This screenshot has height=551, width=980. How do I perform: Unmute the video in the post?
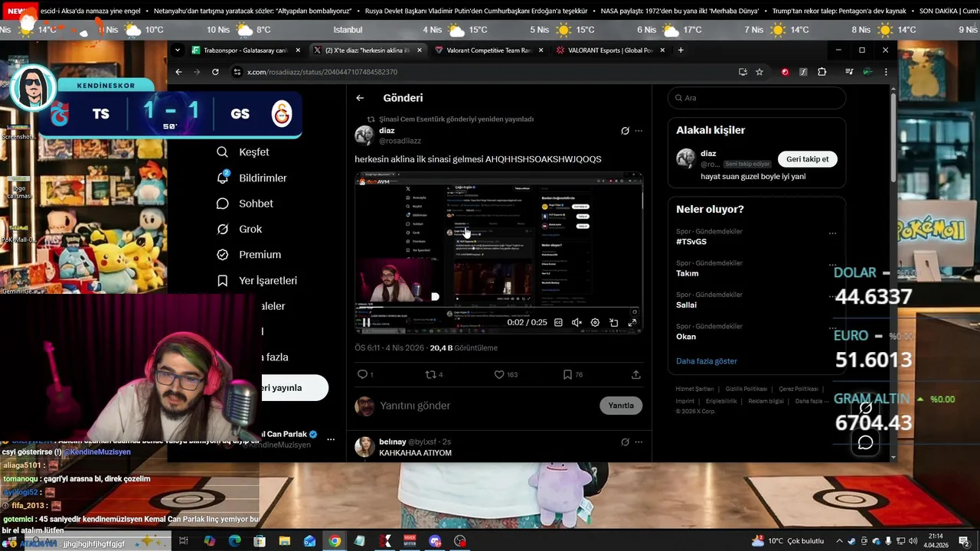(x=577, y=323)
